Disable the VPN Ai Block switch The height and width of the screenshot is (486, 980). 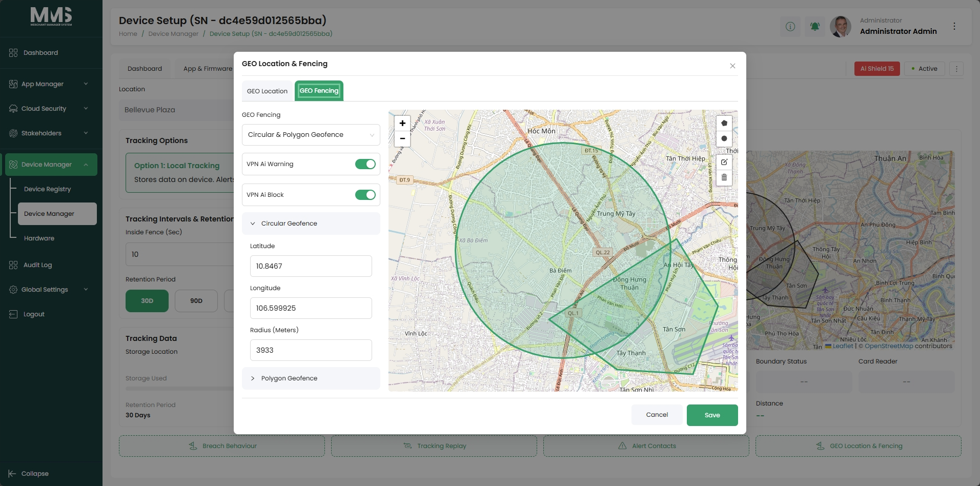point(365,195)
